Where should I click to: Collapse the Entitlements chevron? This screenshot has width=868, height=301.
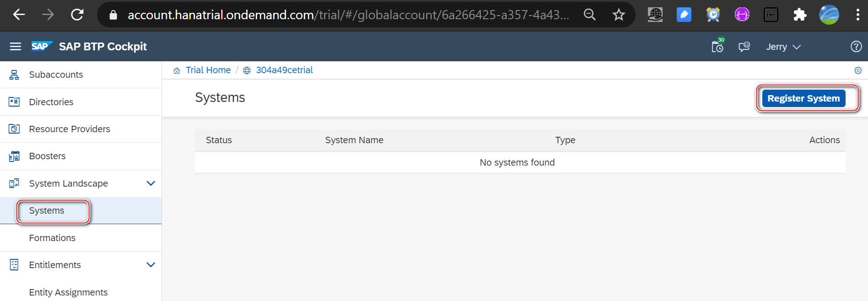151,265
